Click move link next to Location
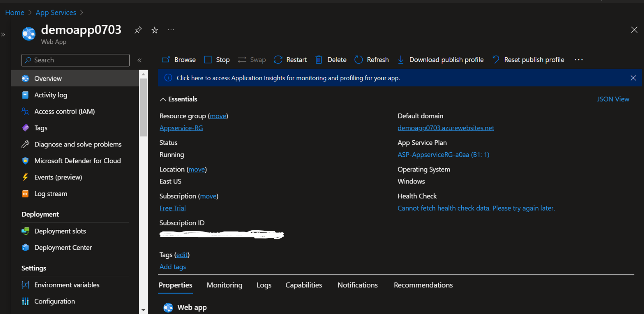Viewport: 644px width, 314px height. point(197,169)
